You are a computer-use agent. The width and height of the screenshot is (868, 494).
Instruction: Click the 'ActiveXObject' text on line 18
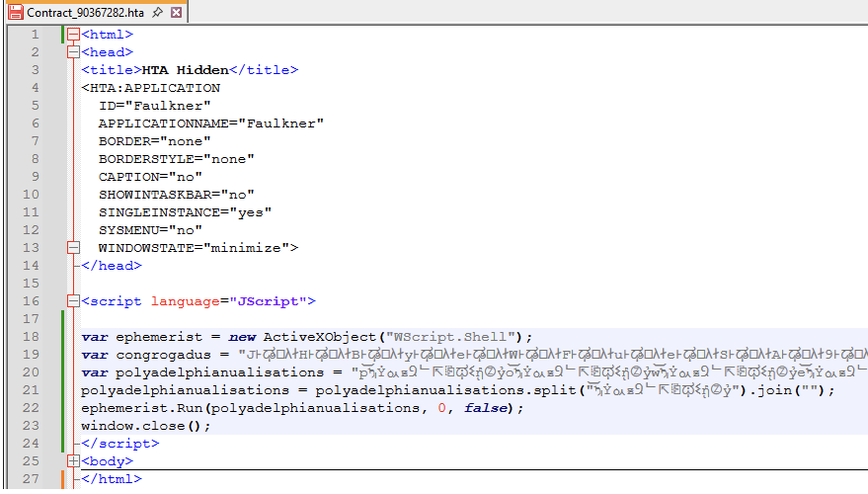[x=319, y=337]
